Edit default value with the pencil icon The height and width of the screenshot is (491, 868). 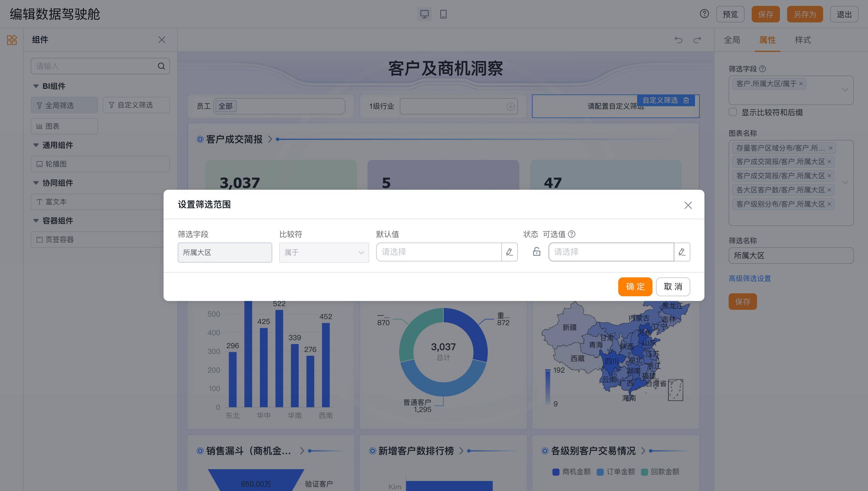pos(509,252)
